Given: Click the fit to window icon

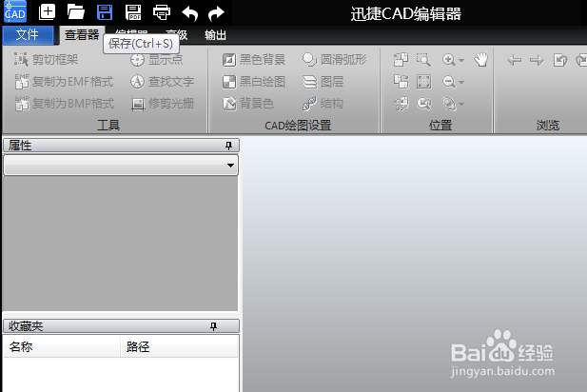Looking at the screenshot, I should click(423, 81).
